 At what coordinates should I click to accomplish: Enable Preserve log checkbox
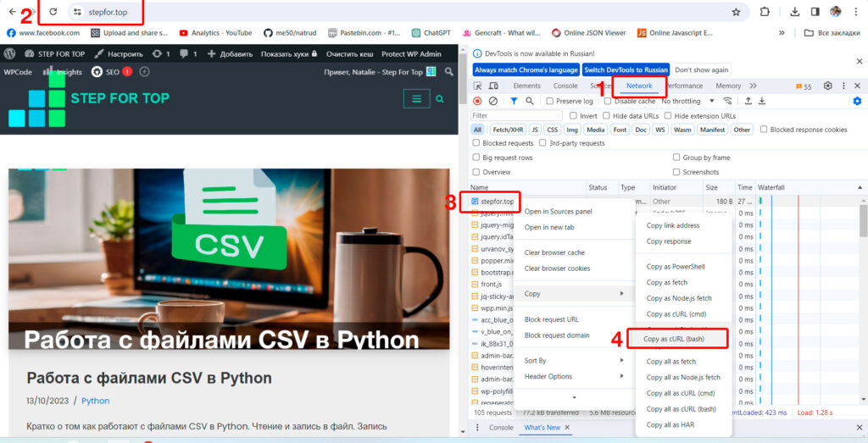pyautogui.click(x=549, y=101)
